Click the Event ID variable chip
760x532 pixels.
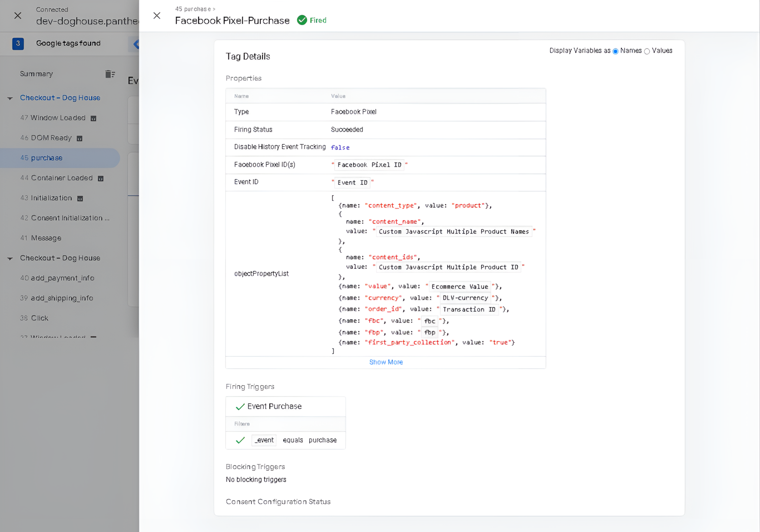pos(352,182)
